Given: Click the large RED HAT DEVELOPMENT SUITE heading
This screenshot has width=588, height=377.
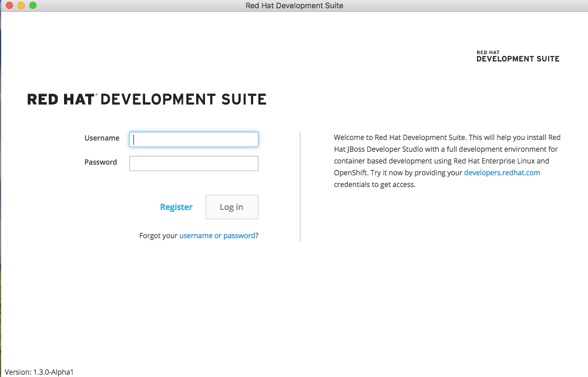Looking at the screenshot, I should (147, 99).
